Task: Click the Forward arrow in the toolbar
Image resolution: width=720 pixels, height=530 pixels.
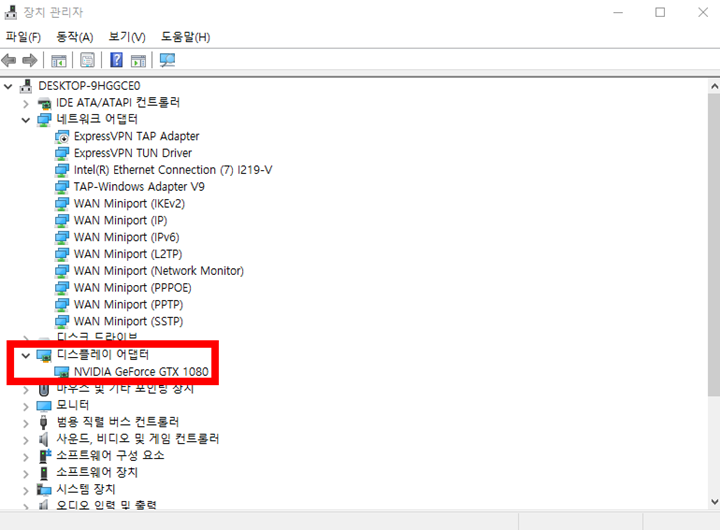Action: pyautogui.click(x=29, y=61)
